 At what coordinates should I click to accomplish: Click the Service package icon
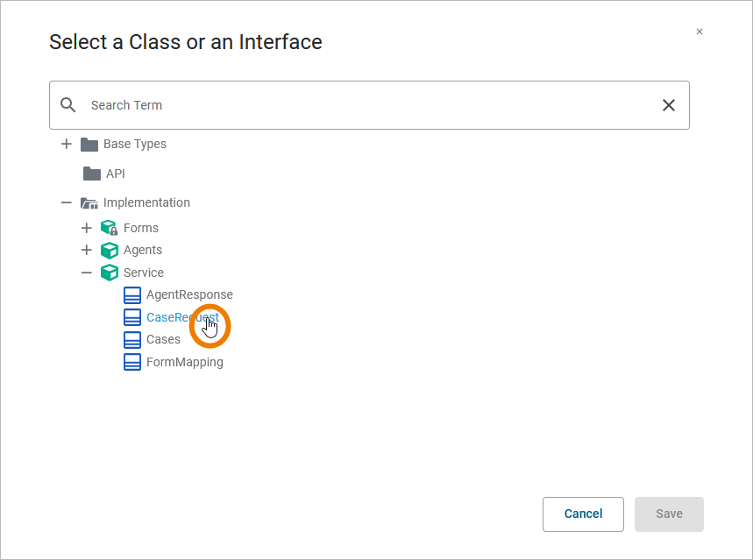tap(110, 273)
